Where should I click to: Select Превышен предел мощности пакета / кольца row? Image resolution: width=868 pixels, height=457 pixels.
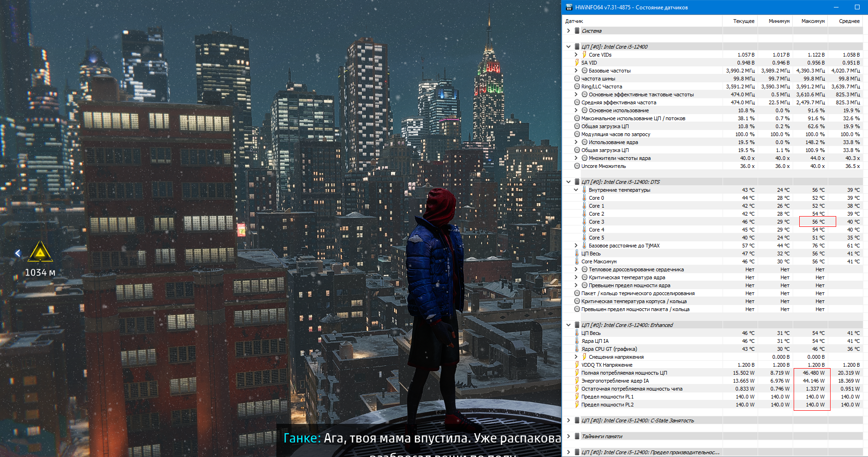713,309
